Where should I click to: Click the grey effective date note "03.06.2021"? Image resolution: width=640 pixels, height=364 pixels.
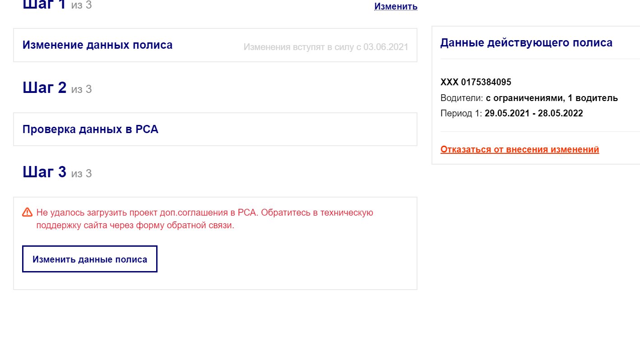pos(385,46)
